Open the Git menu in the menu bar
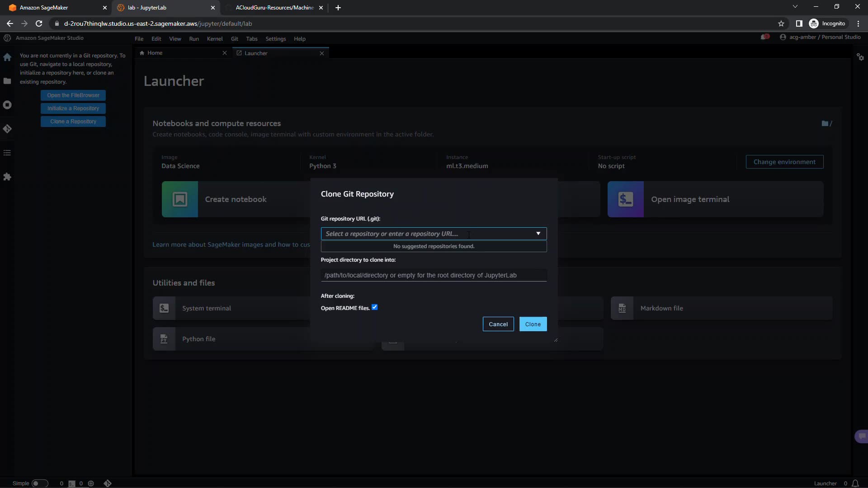Viewport: 868px width, 488px height. pos(234,39)
